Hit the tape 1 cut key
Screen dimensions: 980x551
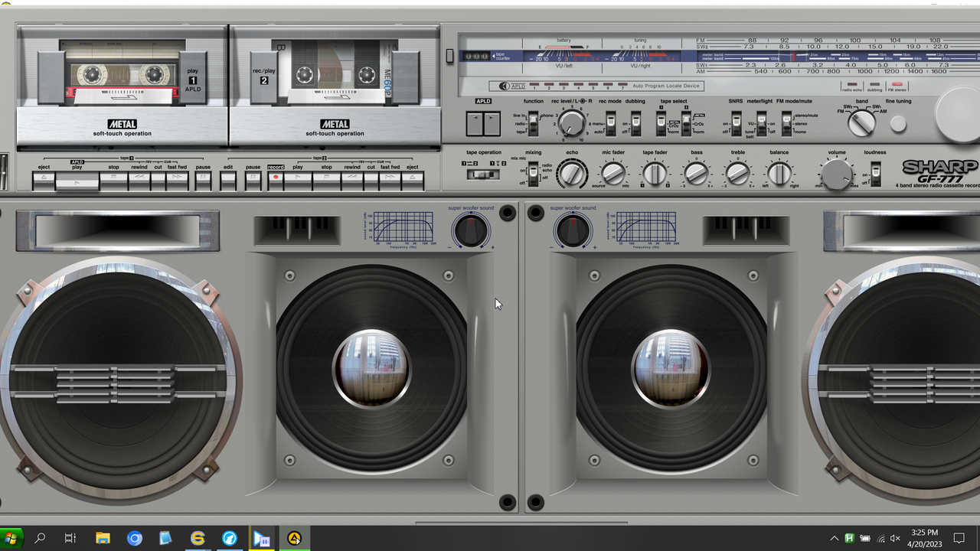[x=158, y=181]
